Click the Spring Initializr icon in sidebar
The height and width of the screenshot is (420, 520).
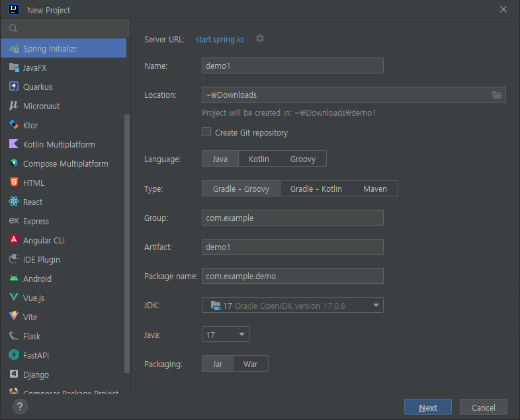pos(14,49)
